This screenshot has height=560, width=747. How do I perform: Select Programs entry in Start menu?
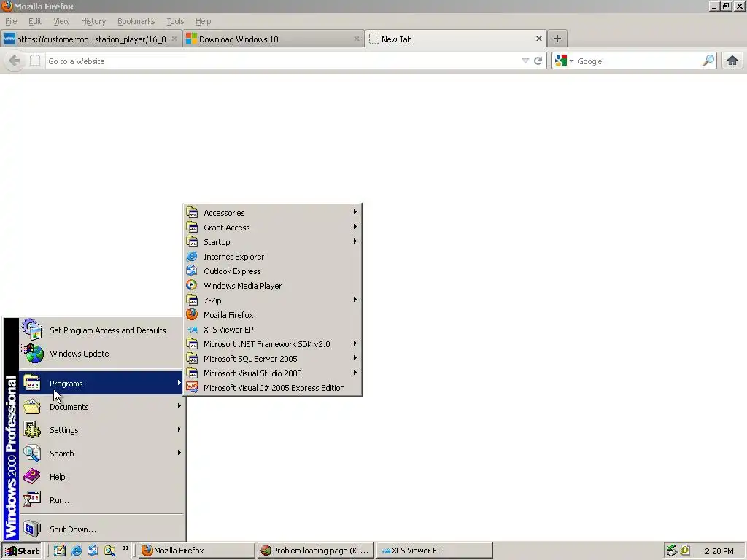(x=101, y=383)
